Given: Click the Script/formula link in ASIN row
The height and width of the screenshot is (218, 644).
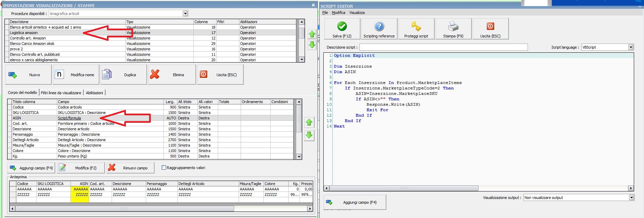Looking at the screenshot, I should click(x=69, y=118).
